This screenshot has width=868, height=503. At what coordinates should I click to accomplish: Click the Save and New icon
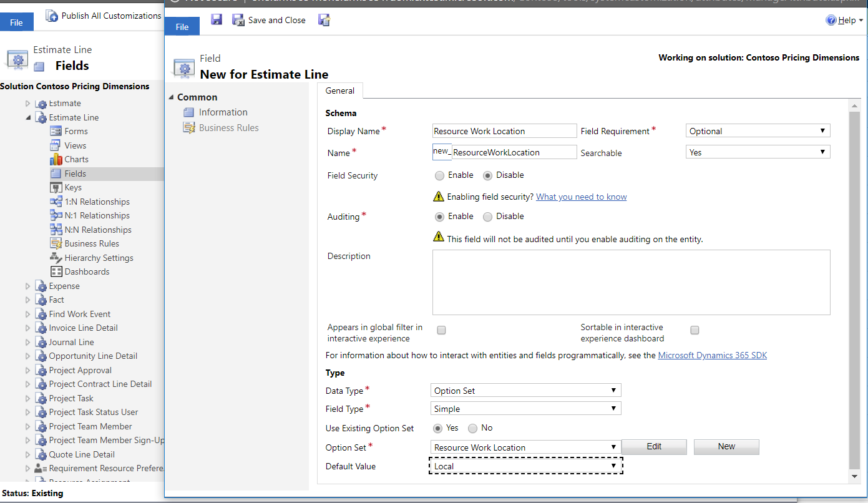324,20
